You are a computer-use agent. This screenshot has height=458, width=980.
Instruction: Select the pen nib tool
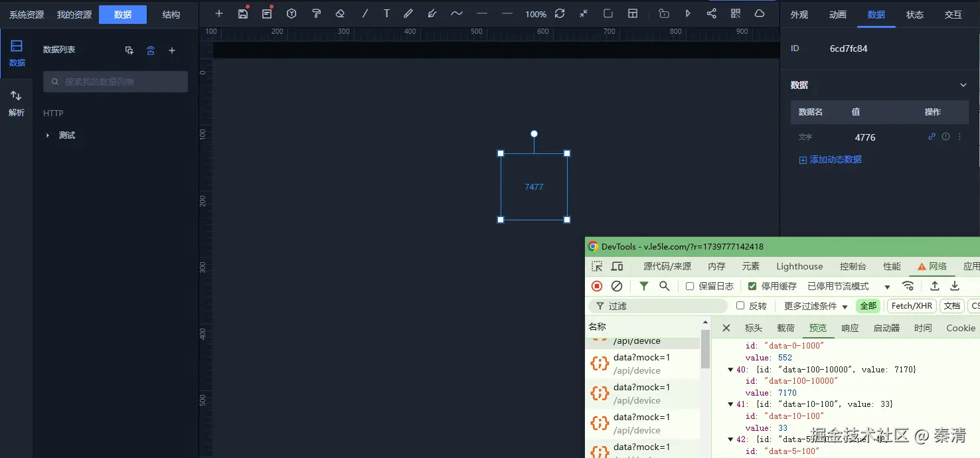coord(432,14)
